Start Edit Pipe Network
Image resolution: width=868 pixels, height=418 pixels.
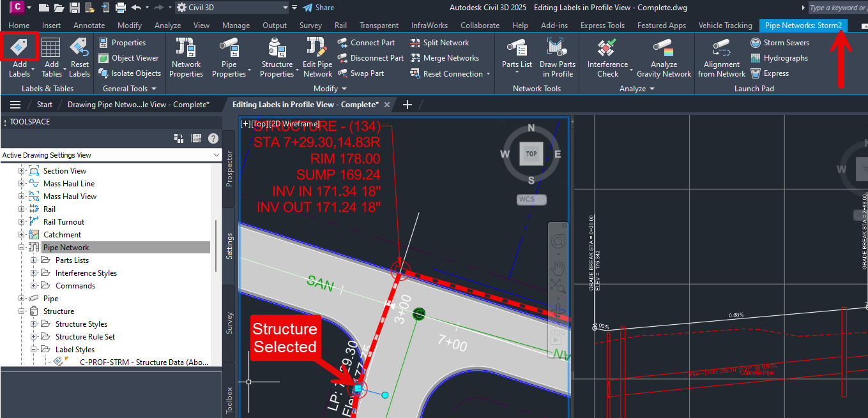pos(317,57)
